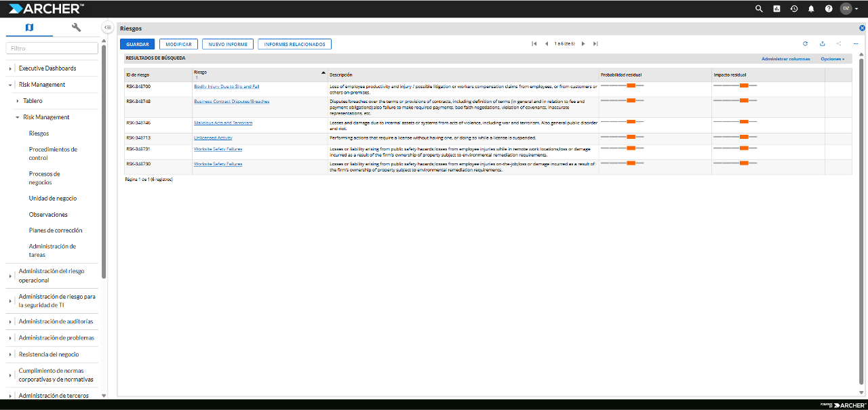Image resolution: width=868 pixels, height=410 pixels.
Task: Select the map workspace navigation tab
Action: (29, 27)
